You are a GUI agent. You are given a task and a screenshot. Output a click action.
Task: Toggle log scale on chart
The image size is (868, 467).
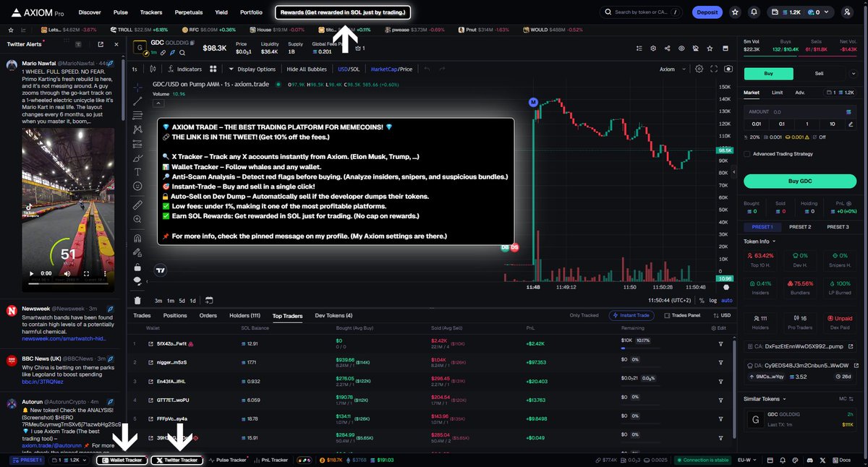pos(713,300)
